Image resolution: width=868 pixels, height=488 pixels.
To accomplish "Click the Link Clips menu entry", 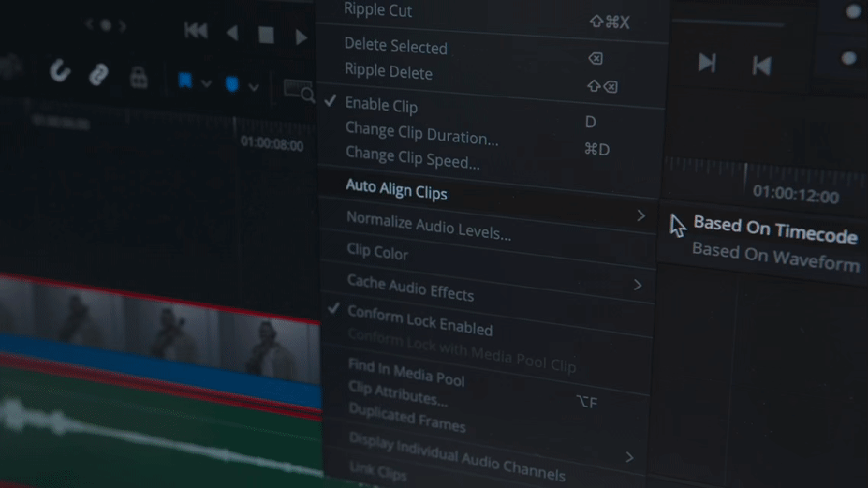I will pos(377,470).
